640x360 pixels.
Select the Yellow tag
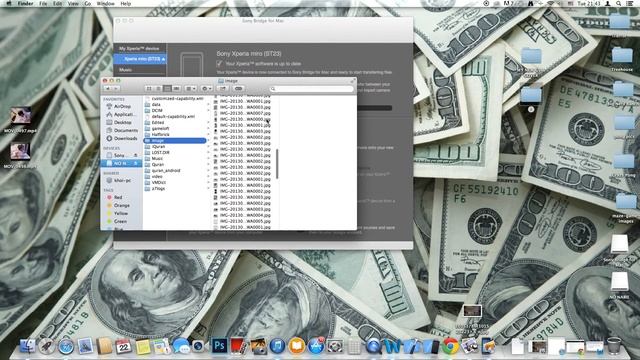tap(122, 213)
